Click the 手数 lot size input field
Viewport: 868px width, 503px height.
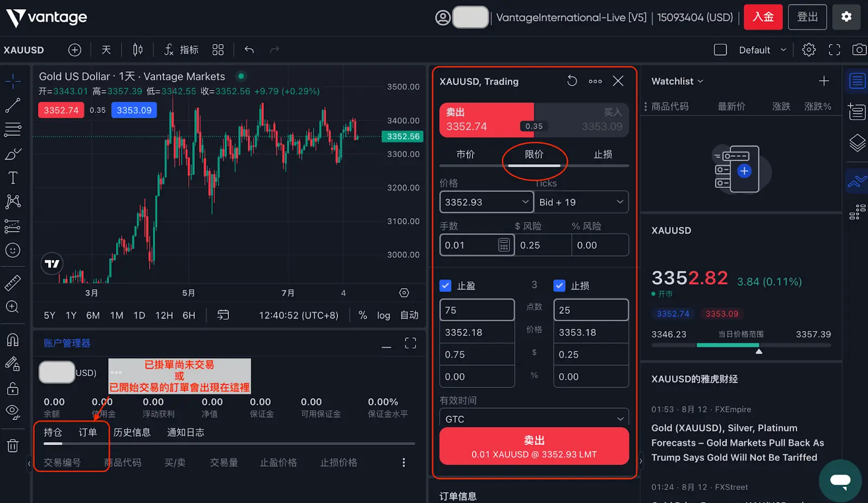(x=469, y=245)
